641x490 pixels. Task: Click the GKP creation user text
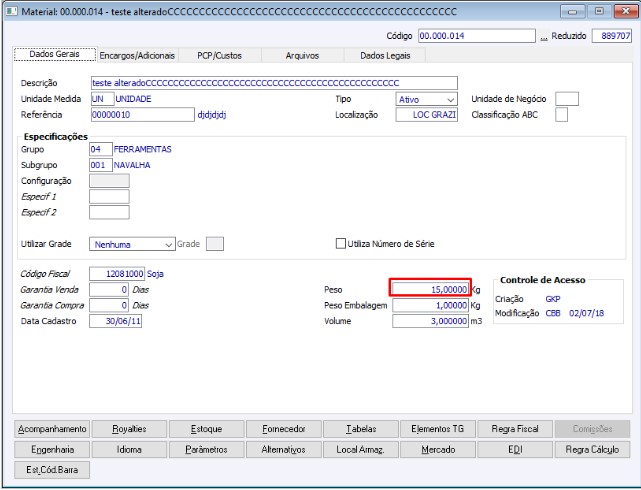(553, 299)
